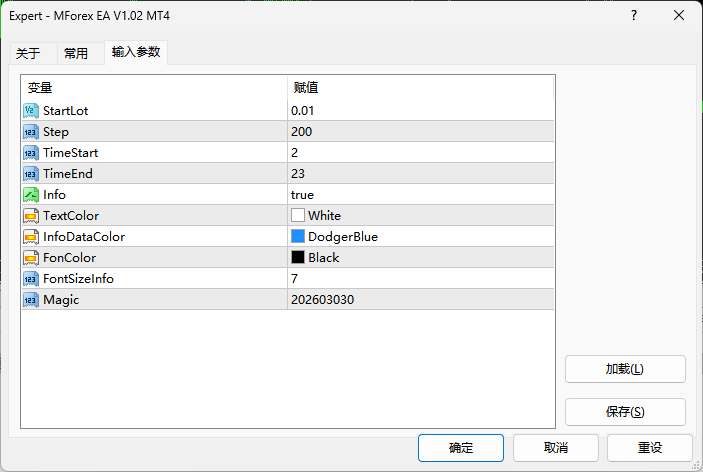
Task: Click the White color name text
Action: tap(325, 216)
